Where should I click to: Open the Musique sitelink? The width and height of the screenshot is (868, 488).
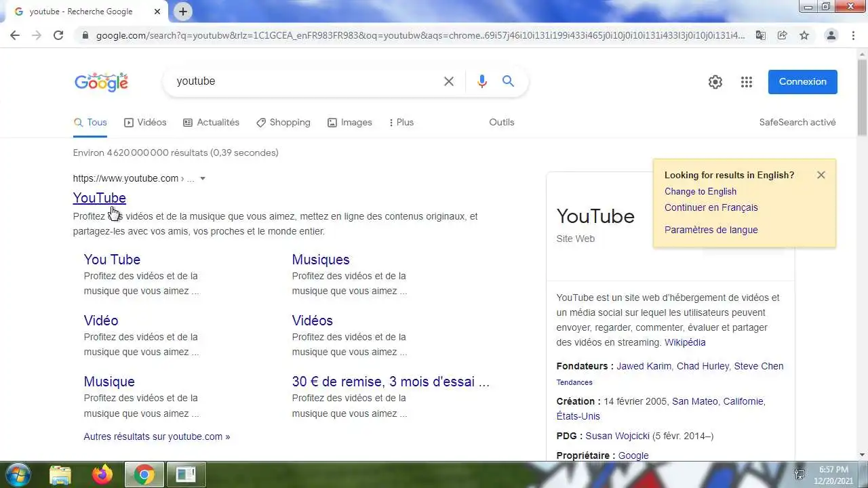[109, 382]
